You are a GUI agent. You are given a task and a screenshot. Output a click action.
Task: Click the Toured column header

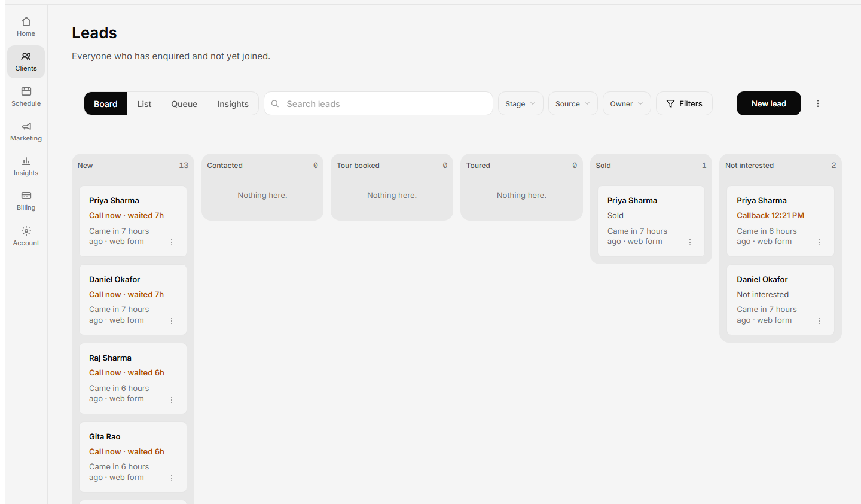[521, 166]
